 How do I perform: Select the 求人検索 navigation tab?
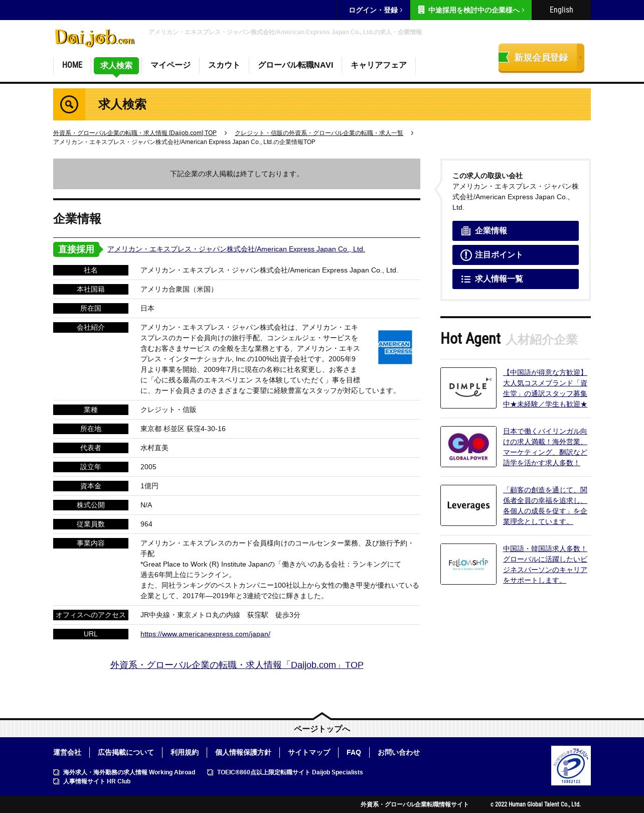point(116,66)
